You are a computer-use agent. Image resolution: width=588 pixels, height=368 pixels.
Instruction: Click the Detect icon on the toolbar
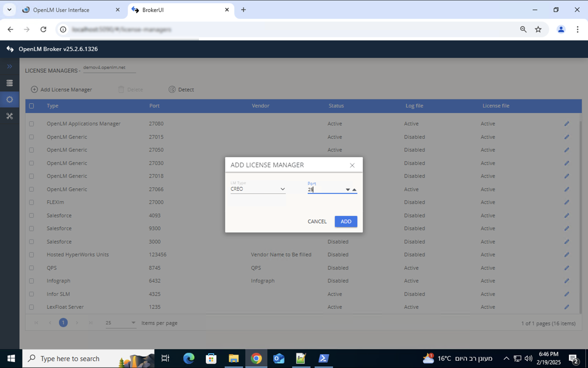[x=172, y=89]
